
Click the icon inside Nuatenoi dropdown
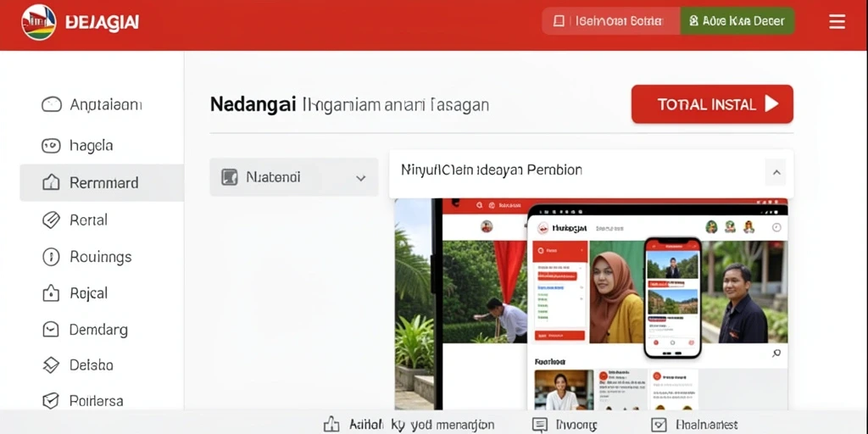pyautogui.click(x=229, y=177)
